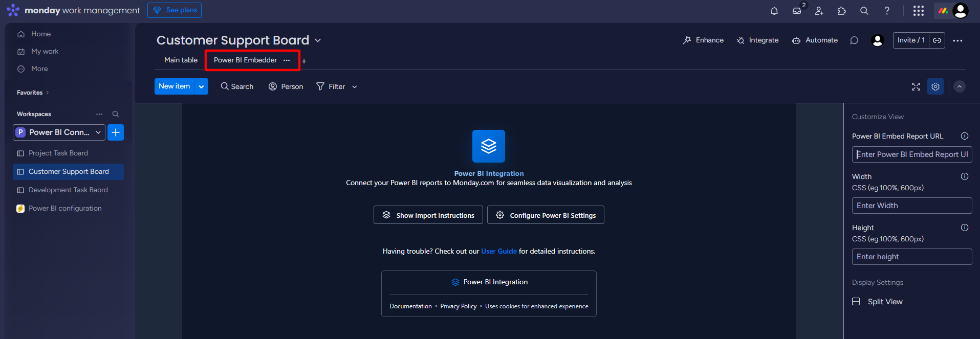Image resolution: width=980 pixels, height=339 pixels.
Task: Open the Privacy Policy link
Action: (458, 306)
